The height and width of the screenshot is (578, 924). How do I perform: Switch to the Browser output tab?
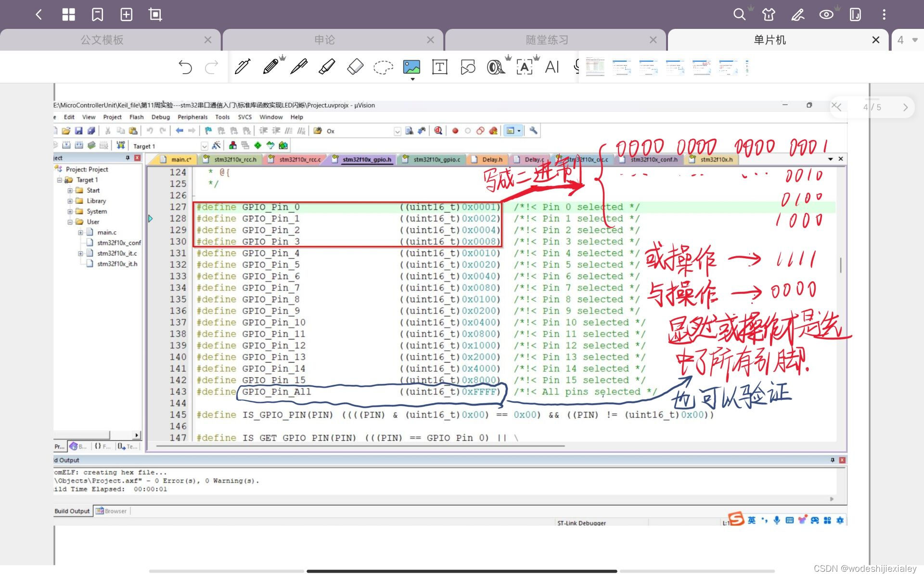click(111, 511)
